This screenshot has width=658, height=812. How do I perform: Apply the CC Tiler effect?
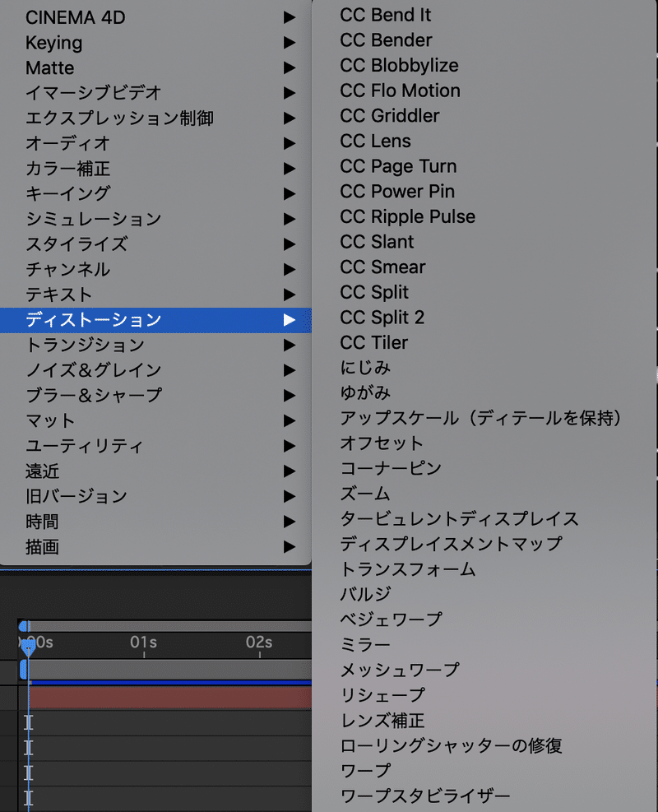[x=484, y=343]
